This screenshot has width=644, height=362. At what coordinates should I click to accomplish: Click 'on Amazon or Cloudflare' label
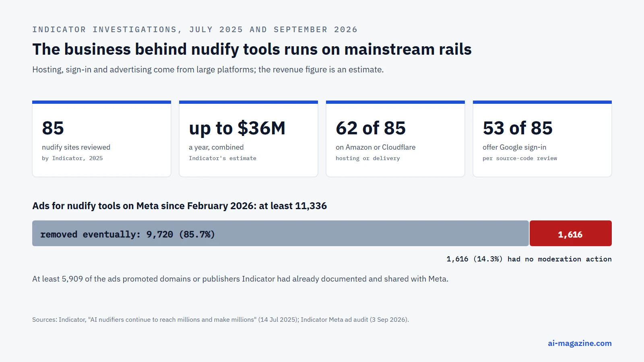pos(376,147)
